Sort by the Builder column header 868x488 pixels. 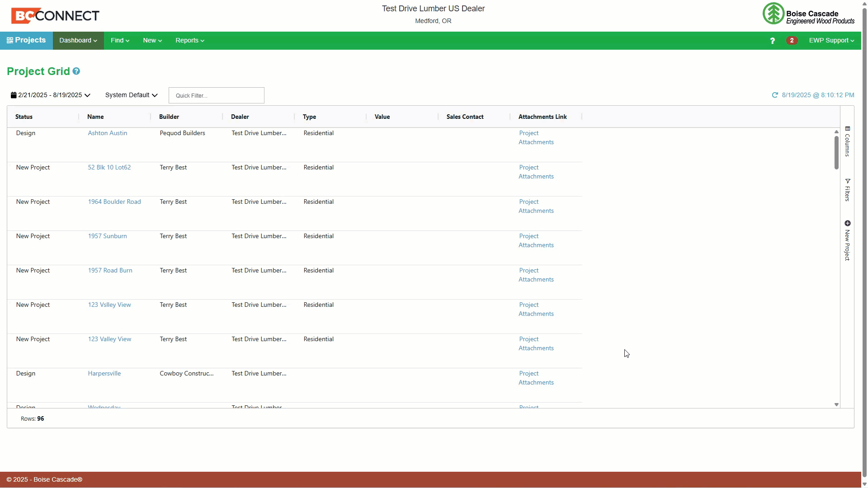pos(169,117)
